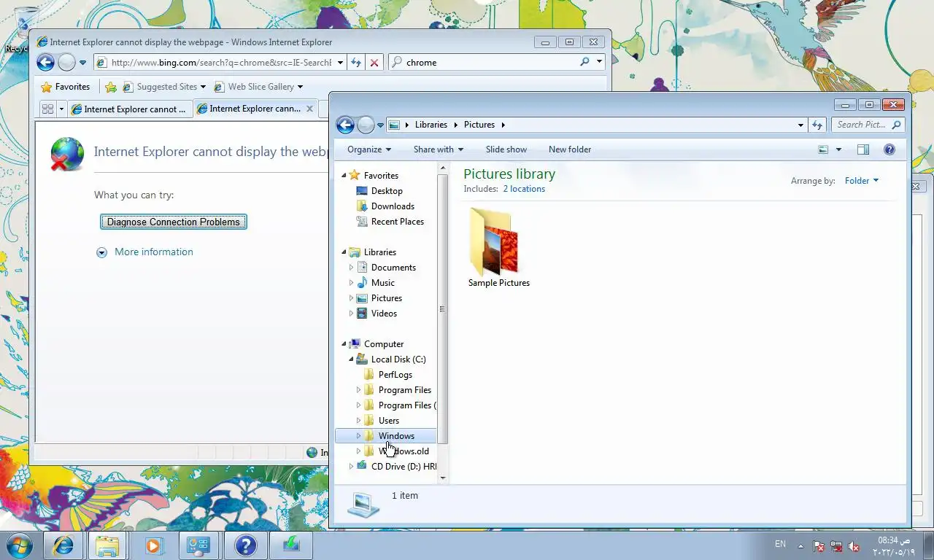The image size is (934, 560).
Task: Expand the Users folder in navigation tree
Action: (x=358, y=421)
